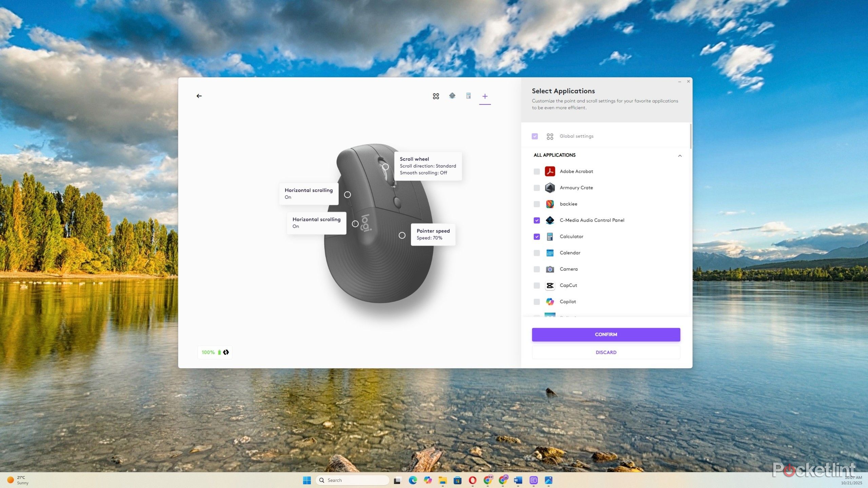Check the Calendar checkbox
This screenshot has width=868, height=488.
536,253
